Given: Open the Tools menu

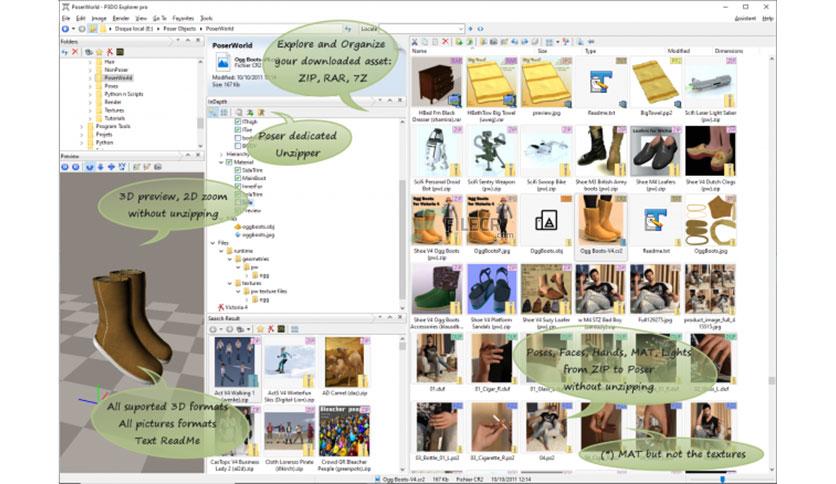Looking at the screenshot, I should (x=206, y=18).
